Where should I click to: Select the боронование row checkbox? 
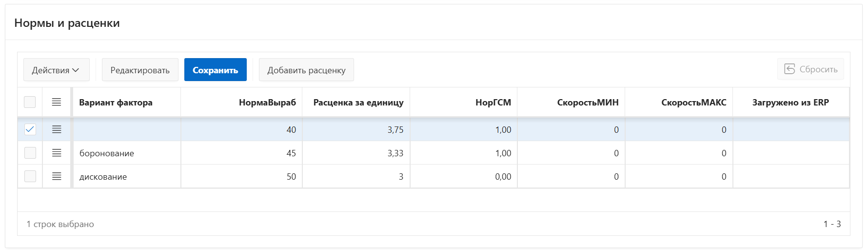coord(30,153)
